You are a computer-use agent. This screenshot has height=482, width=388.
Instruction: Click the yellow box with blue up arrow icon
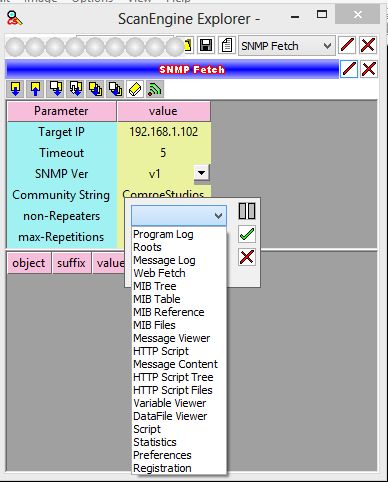pos(35,89)
